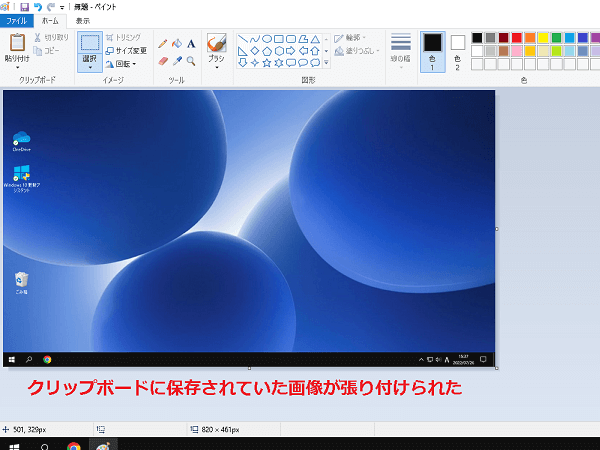The height and width of the screenshot is (450, 600).
Task: Click the Paste clipboard icon
Action: [17, 42]
